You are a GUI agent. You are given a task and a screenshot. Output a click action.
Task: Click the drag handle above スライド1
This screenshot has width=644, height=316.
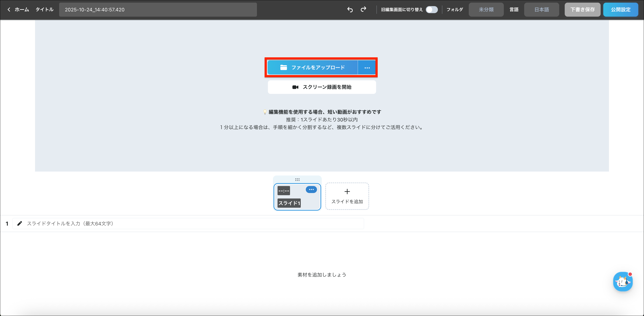pos(297,179)
